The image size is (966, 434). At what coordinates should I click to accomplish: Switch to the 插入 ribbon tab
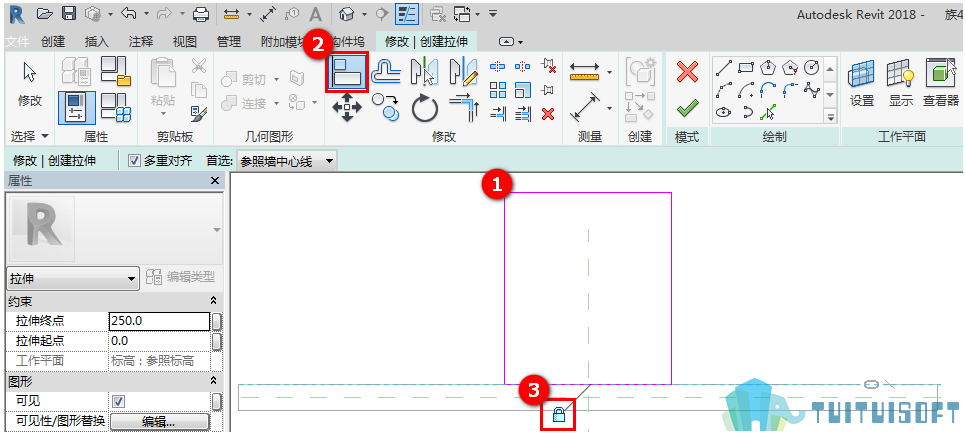(96, 42)
